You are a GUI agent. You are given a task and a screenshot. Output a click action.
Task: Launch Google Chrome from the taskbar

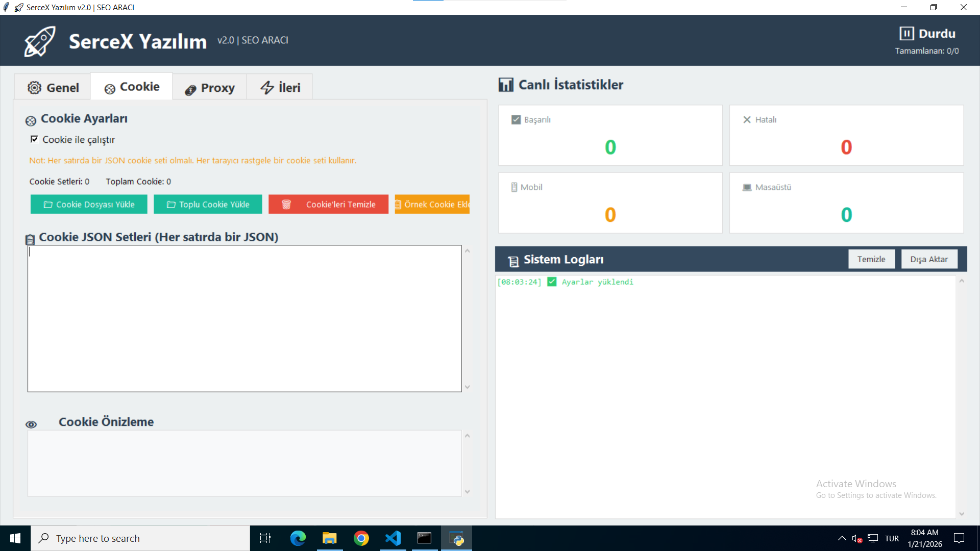pos(361,538)
